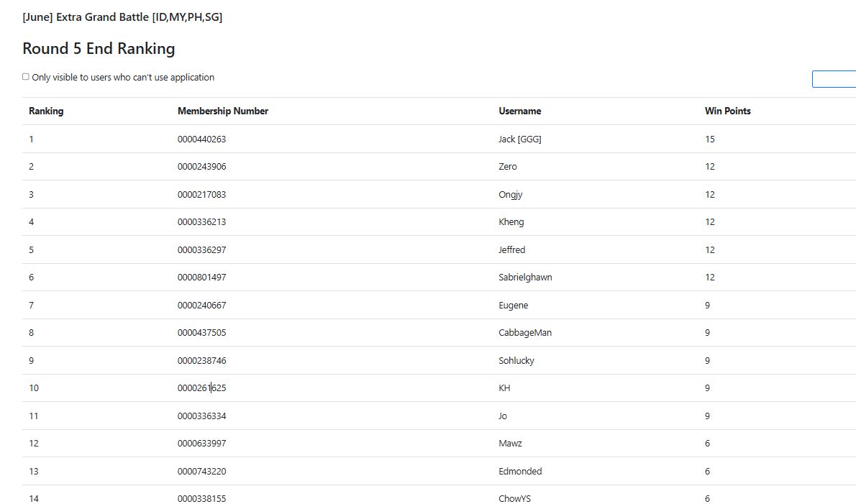Screen dimensions: 856x504
Task: Select the Username column header
Action: click(x=519, y=111)
